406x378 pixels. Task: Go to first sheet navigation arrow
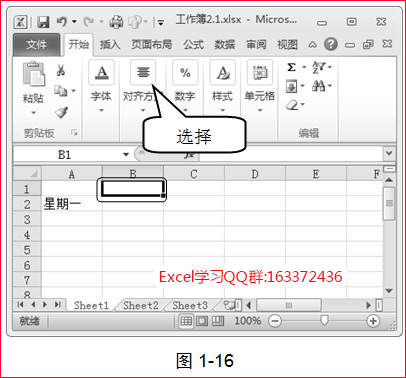click(21, 305)
